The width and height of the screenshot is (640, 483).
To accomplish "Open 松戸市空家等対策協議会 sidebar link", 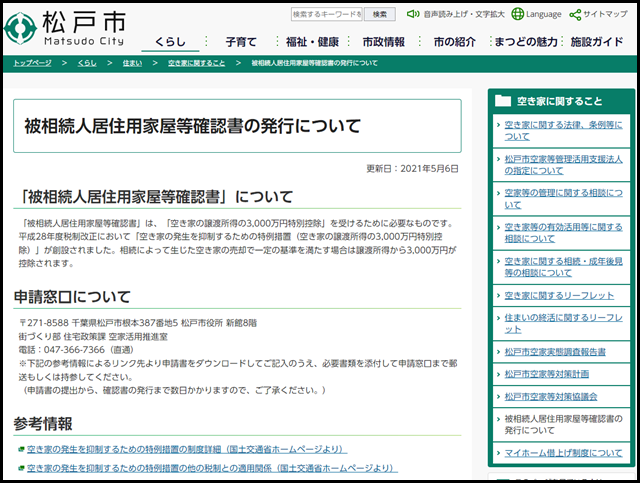I will tap(551, 396).
